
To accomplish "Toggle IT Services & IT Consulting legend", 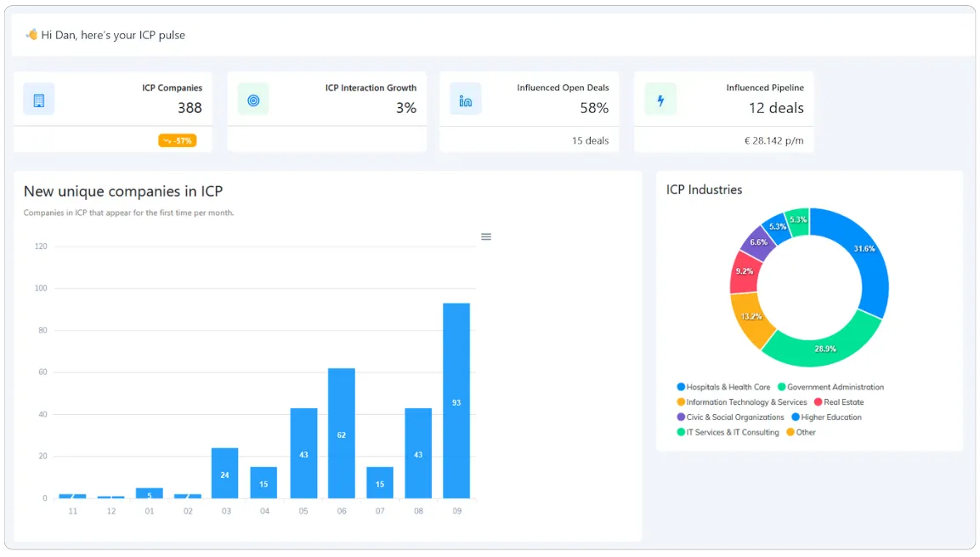I will (x=728, y=432).
